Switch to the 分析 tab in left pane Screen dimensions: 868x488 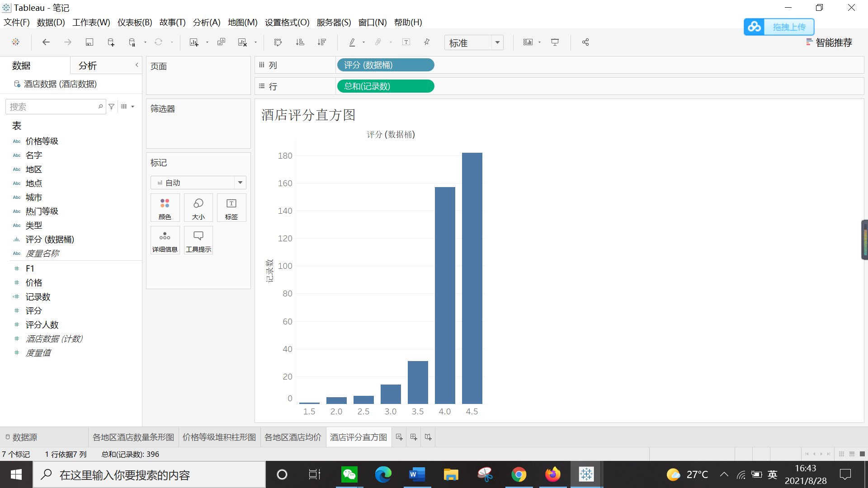pos(87,65)
